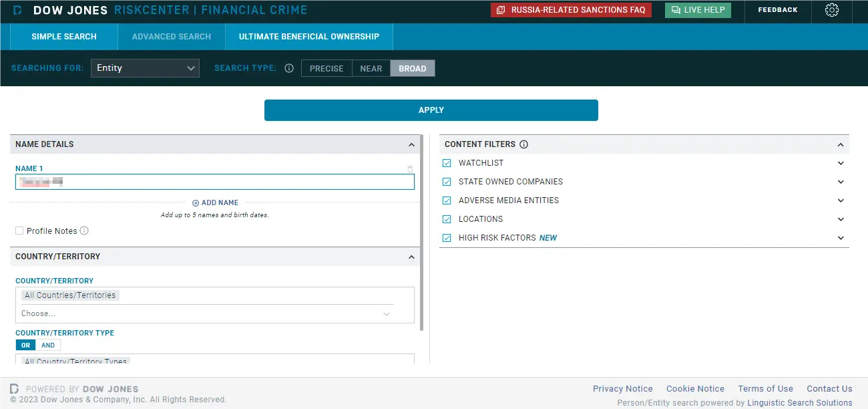
Task: Collapse the Country/Territory section
Action: (x=411, y=257)
